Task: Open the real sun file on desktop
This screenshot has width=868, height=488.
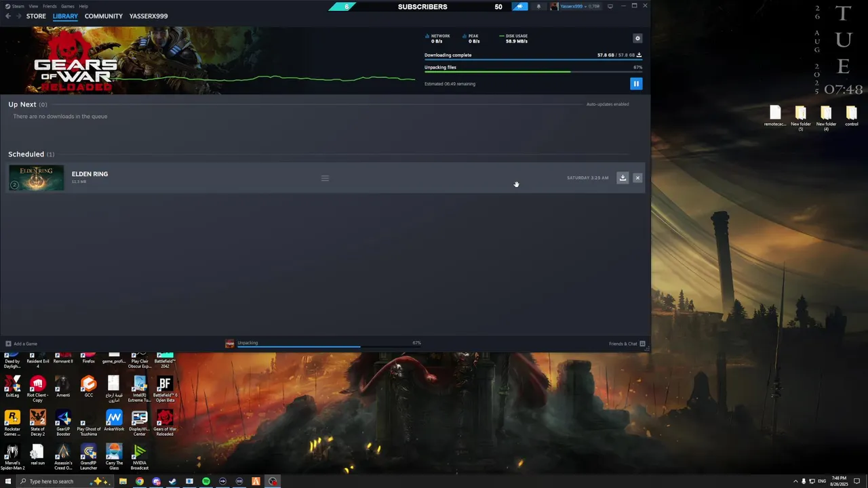Action: (x=37, y=455)
